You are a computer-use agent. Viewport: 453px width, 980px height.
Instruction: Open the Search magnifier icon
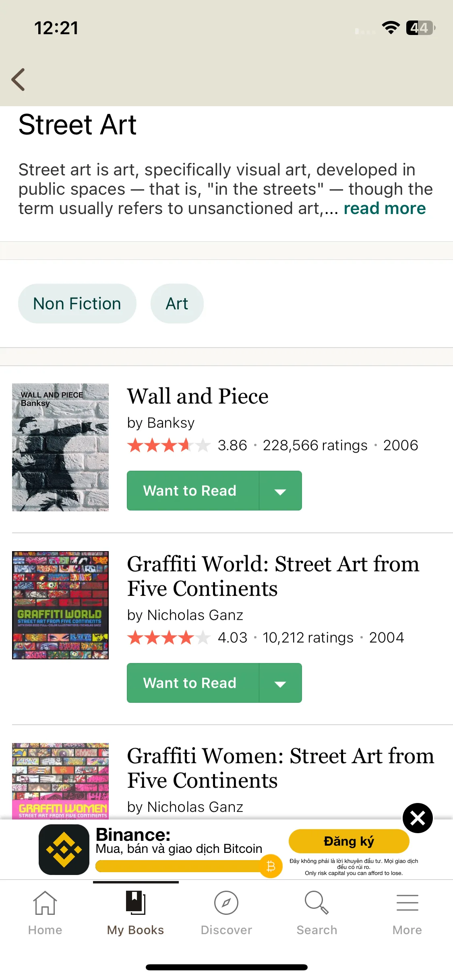tap(317, 902)
